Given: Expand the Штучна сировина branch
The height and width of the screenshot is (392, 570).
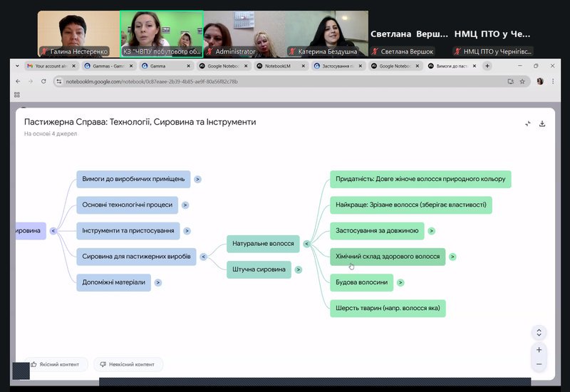Looking at the screenshot, I should click(298, 269).
